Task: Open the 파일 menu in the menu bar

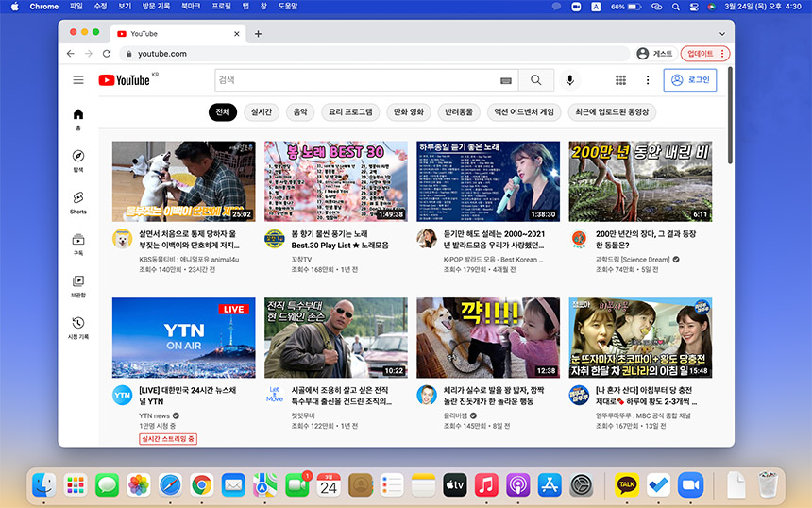Action: tap(76, 7)
